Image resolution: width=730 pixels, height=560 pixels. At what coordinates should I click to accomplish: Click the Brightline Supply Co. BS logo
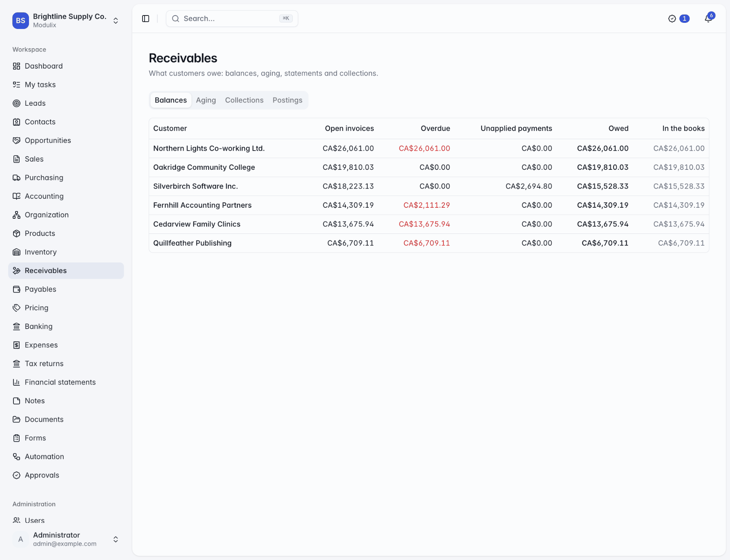[20, 20]
